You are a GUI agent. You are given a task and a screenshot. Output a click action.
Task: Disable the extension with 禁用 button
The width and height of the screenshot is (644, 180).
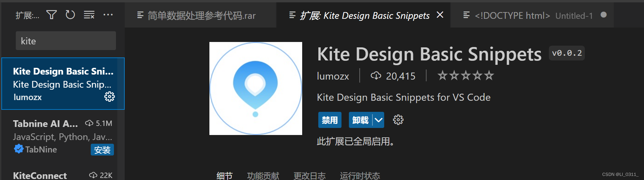pos(330,120)
